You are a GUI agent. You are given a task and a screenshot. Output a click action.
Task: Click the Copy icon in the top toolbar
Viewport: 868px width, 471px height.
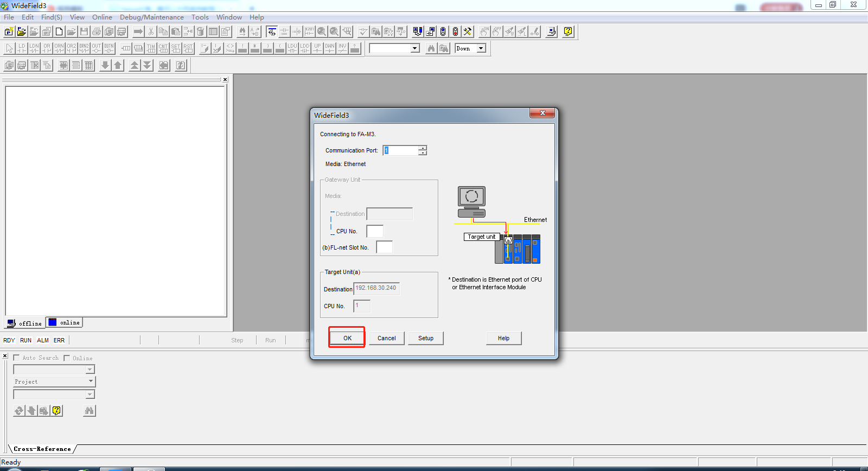(163, 31)
